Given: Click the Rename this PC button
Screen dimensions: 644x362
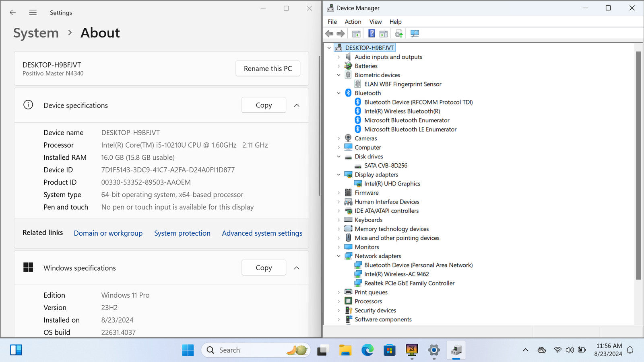Looking at the screenshot, I should tap(268, 69).
